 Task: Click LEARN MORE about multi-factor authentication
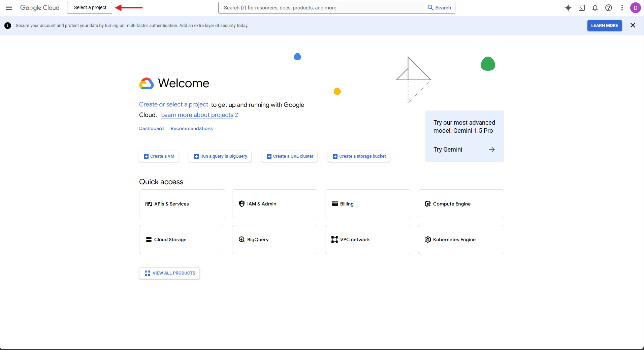tap(605, 26)
